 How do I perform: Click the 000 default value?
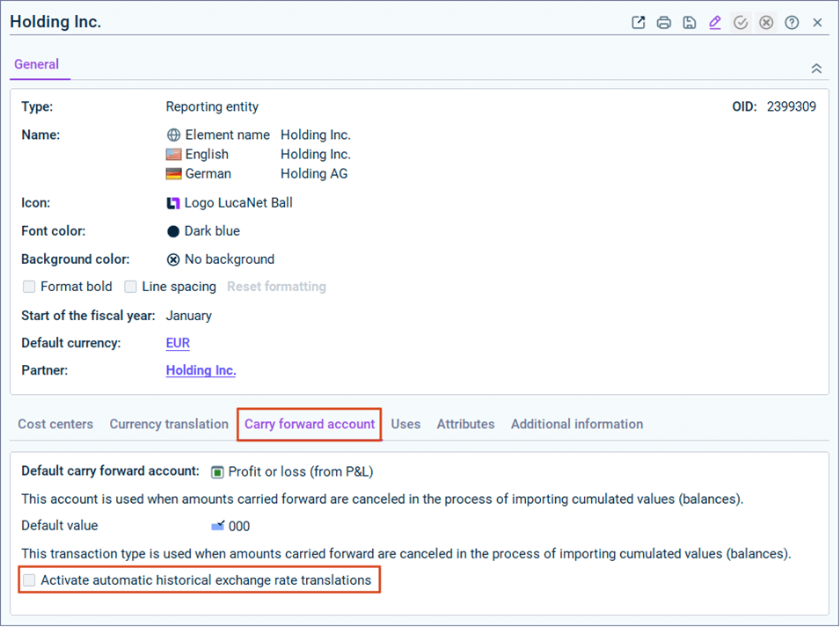239,527
